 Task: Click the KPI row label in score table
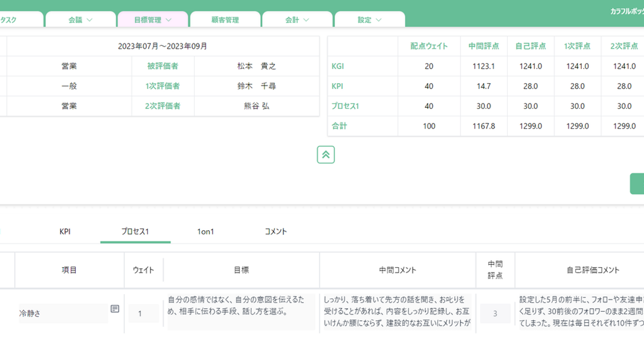tap(338, 86)
